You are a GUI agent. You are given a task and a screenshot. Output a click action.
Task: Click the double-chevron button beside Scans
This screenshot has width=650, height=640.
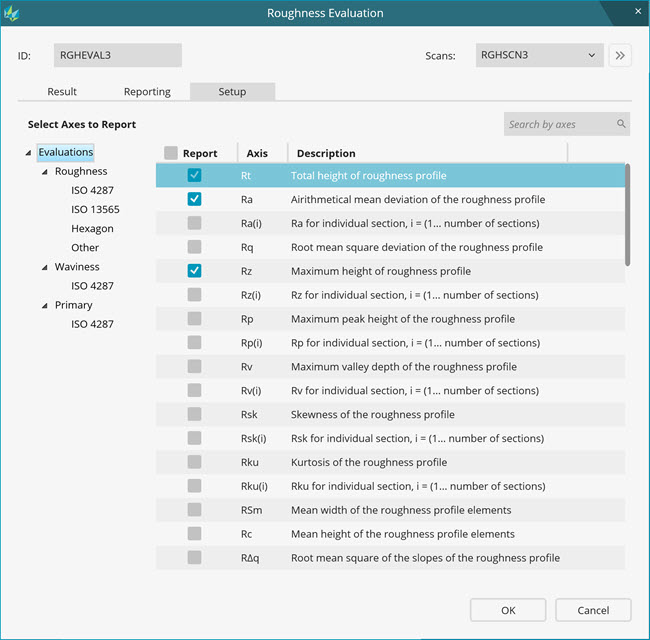(620, 55)
